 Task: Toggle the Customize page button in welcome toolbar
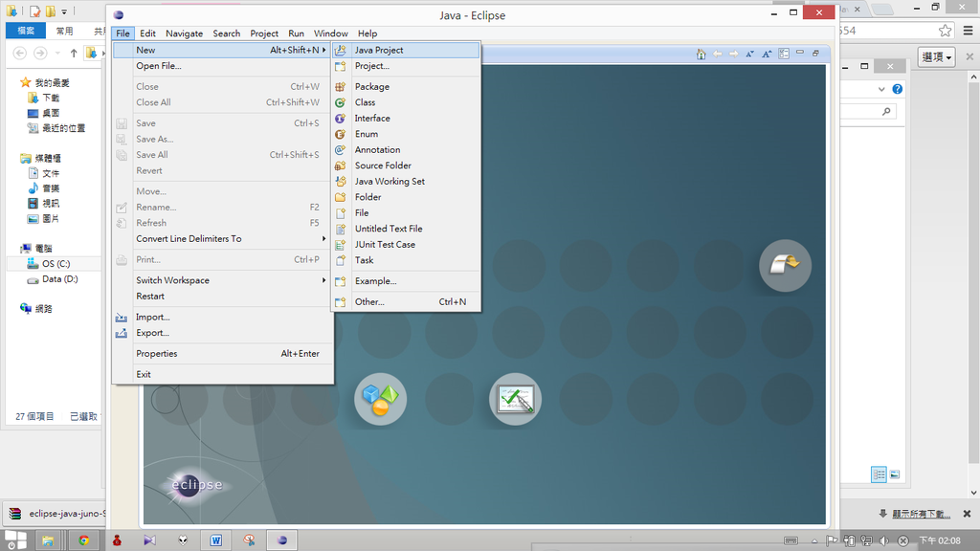[x=784, y=54]
